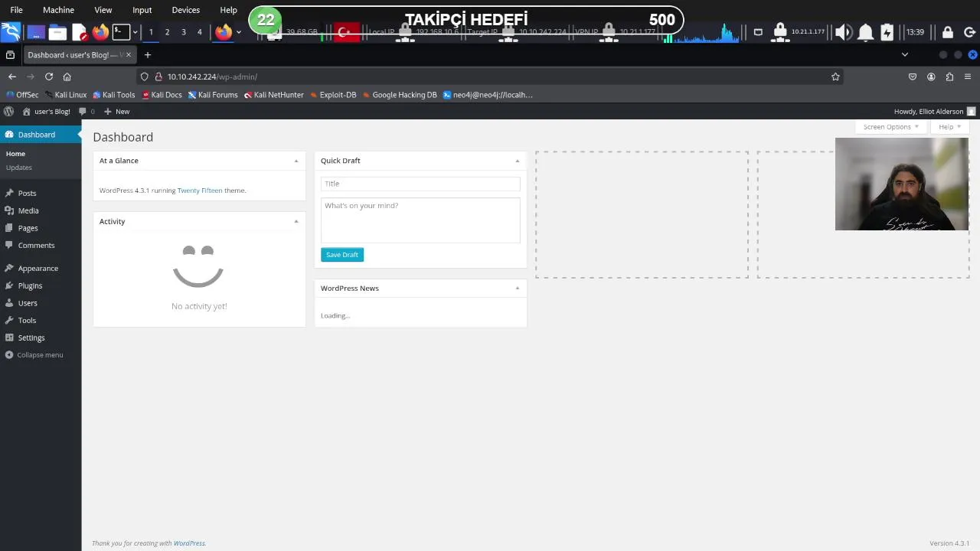Bookmark this page with the star icon

tap(835, 77)
